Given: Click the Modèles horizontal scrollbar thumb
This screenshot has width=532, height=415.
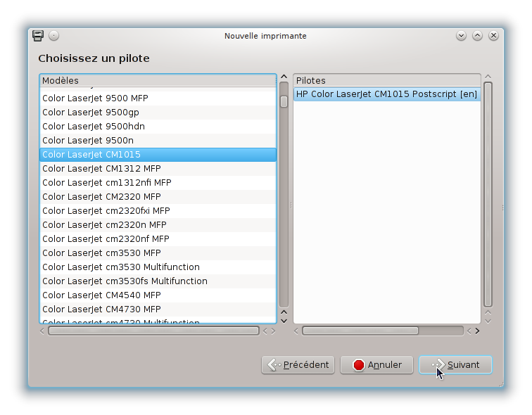Looking at the screenshot, I should [x=153, y=331].
